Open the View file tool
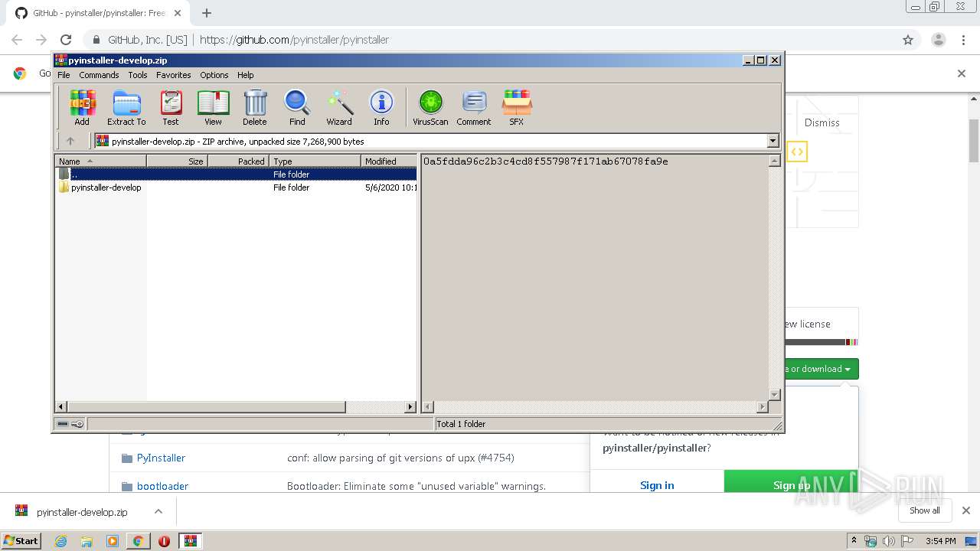This screenshot has width=980, height=551. coord(213,107)
